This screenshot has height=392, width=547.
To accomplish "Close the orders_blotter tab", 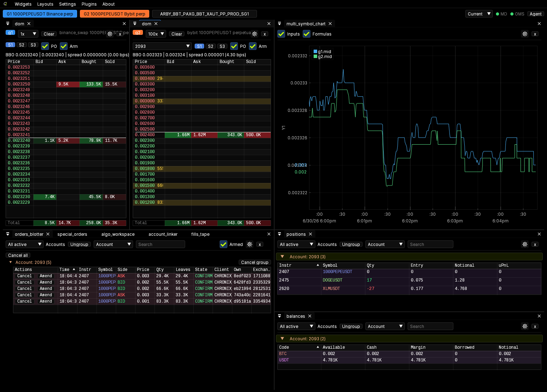I will [48, 234].
